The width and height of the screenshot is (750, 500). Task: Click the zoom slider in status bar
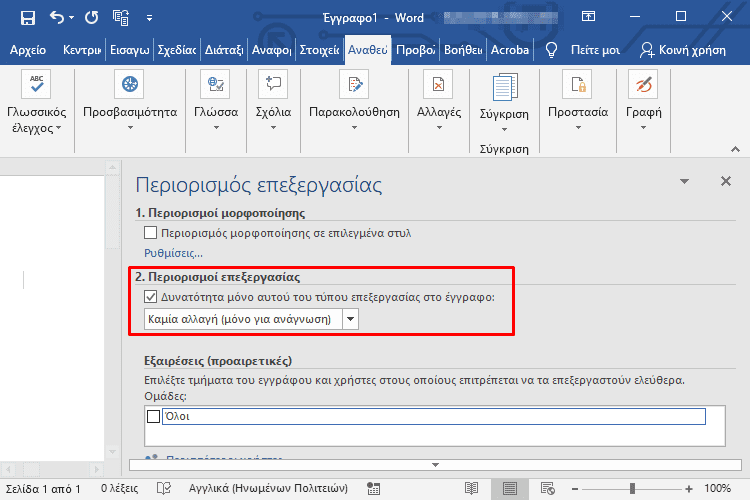(x=632, y=489)
